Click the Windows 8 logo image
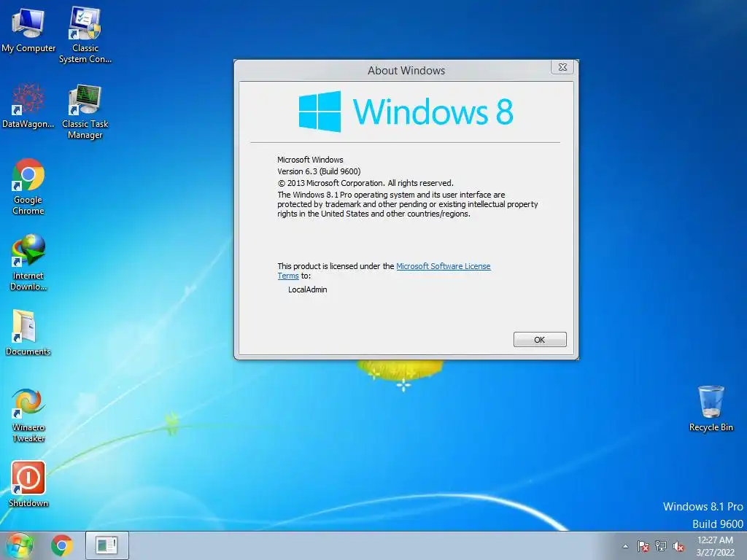 click(406, 112)
